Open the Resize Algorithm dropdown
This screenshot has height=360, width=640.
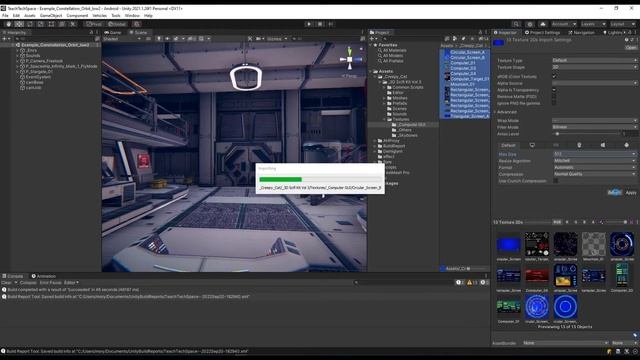click(x=594, y=160)
